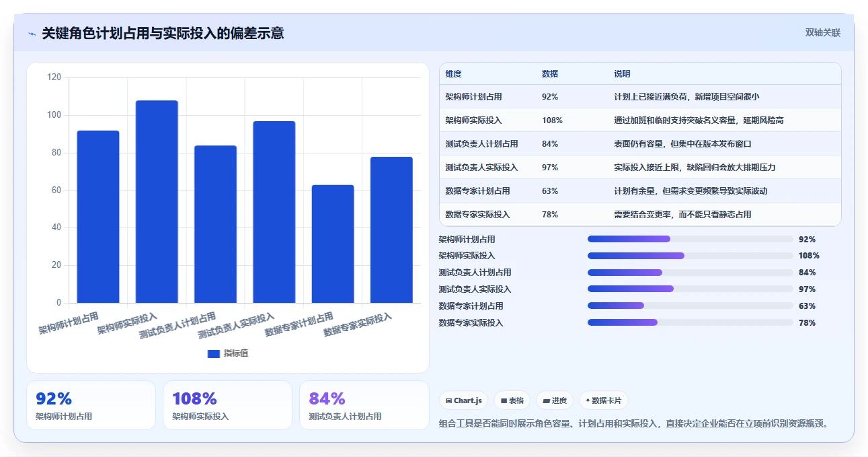Click the 说明 table column header
868x457 pixels.
coord(622,74)
